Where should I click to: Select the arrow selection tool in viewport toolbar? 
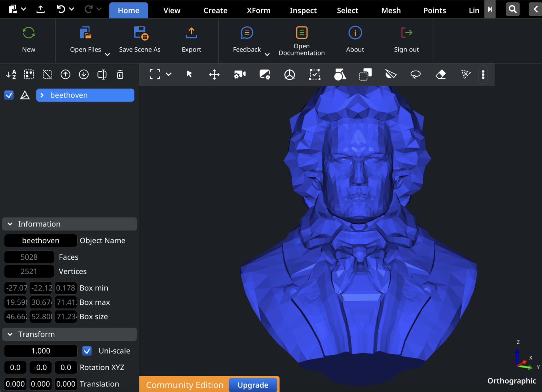(189, 74)
